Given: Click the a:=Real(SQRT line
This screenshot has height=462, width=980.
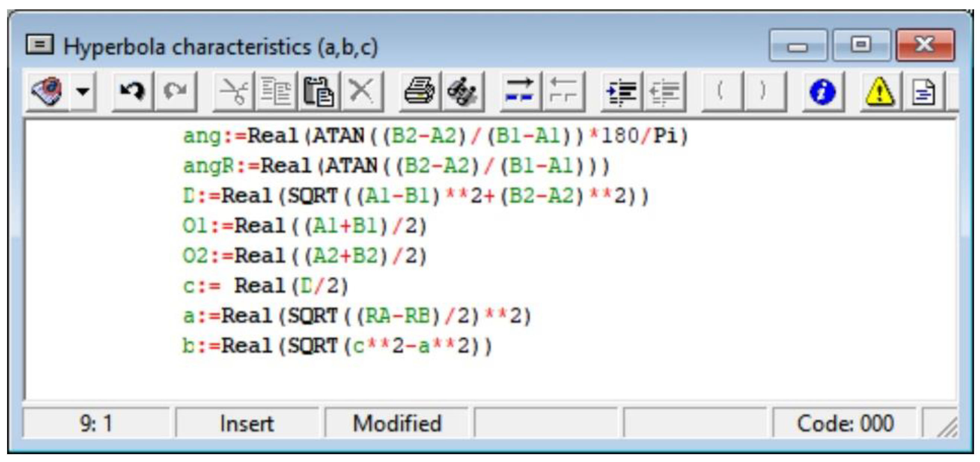Looking at the screenshot, I should (x=357, y=316).
